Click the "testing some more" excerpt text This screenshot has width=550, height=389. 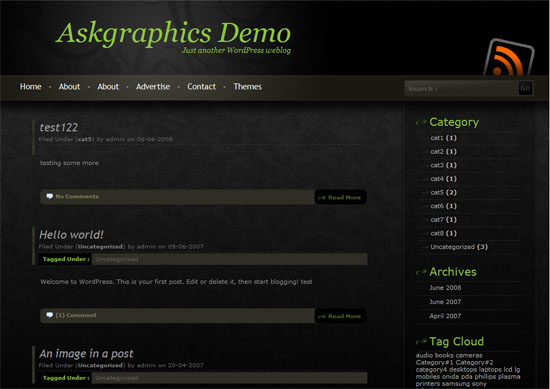(x=69, y=163)
